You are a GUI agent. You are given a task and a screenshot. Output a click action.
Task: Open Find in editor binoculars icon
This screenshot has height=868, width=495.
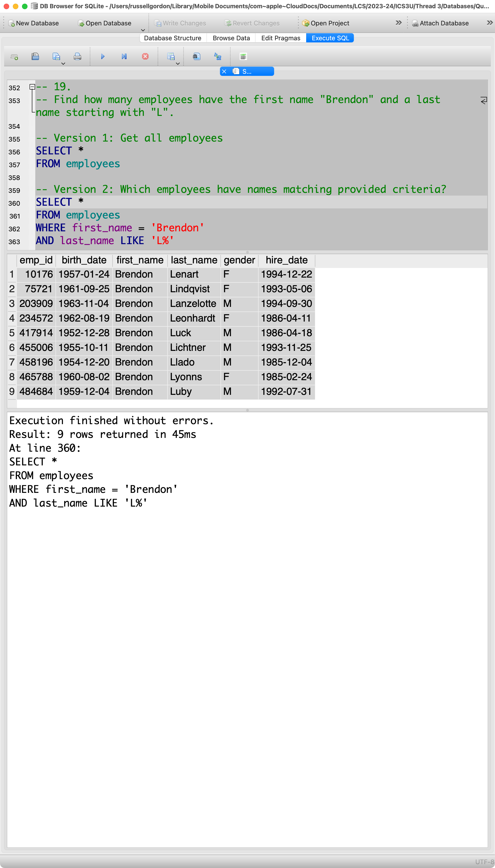click(196, 57)
